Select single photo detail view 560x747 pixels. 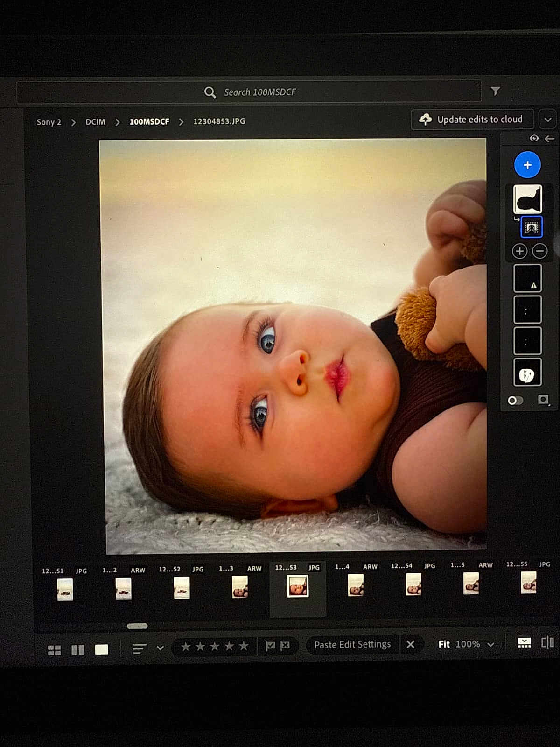coord(101,649)
